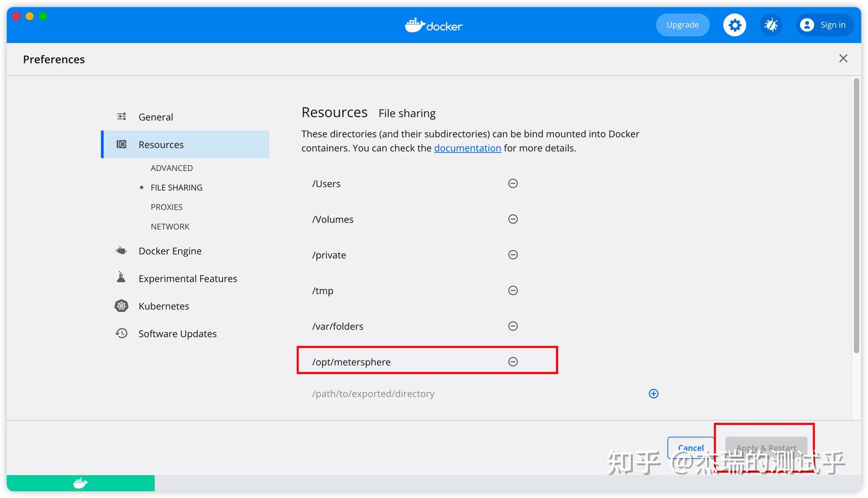The height and width of the screenshot is (498, 868).
Task: Add new directory with plus icon
Action: coord(653,394)
